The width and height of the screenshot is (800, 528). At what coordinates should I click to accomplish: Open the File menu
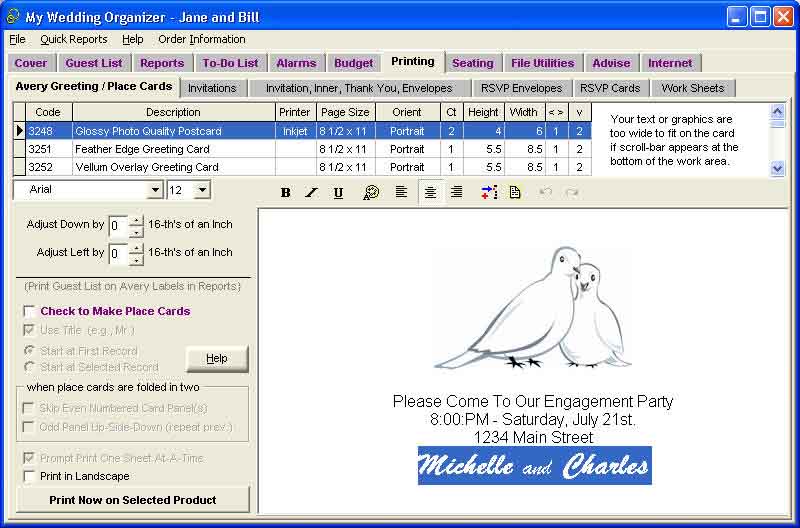pyautogui.click(x=17, y=39)
